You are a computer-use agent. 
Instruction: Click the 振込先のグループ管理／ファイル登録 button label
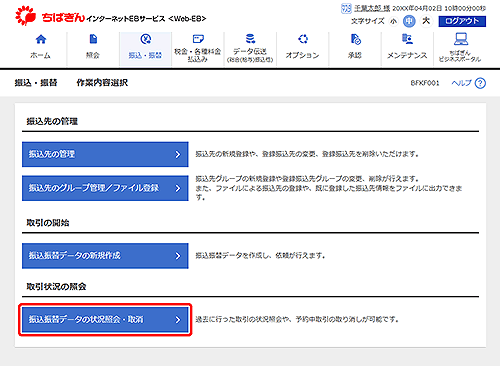click(94, 188)
